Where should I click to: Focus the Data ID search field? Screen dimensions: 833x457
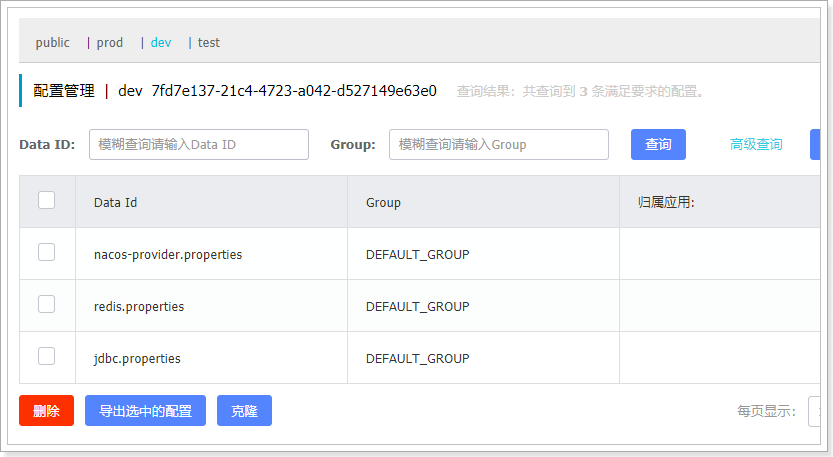[199, 144]
